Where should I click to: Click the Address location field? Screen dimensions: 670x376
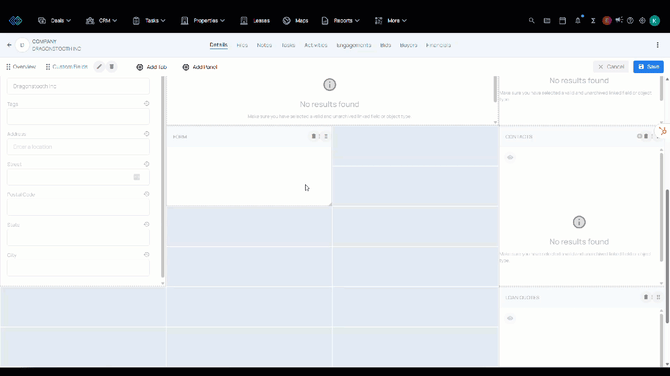coord(78,147)
